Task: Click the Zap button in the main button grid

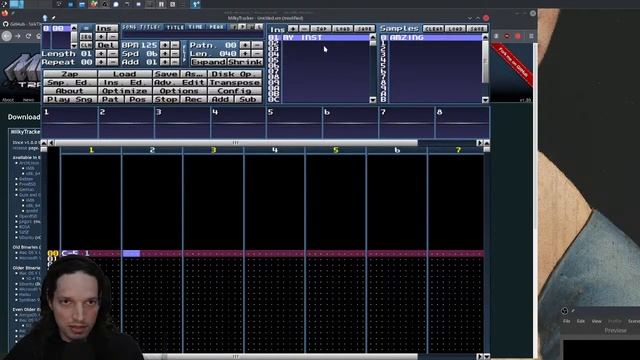Action: coord(70,74)
